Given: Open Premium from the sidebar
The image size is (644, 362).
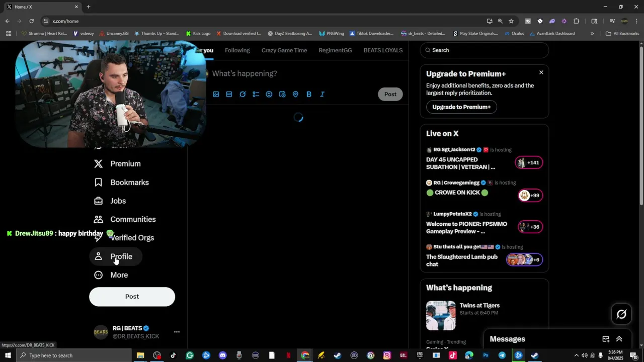Looking at the screenshot, I should click(x=118, y=164).
